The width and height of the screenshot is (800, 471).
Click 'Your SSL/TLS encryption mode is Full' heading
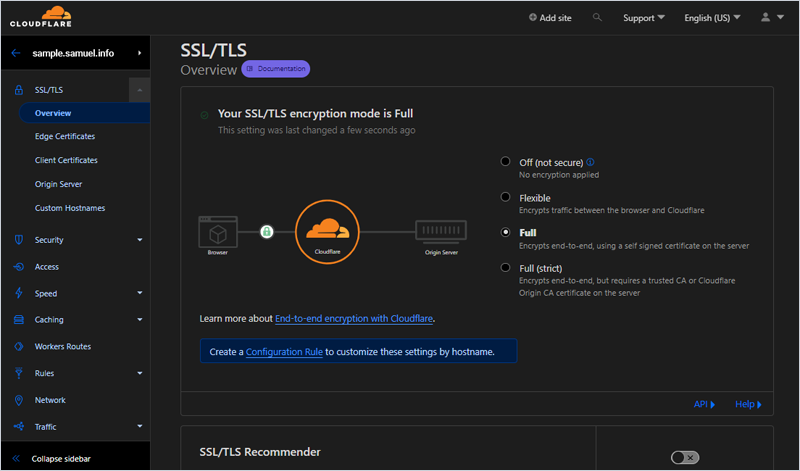coord(316,114)
